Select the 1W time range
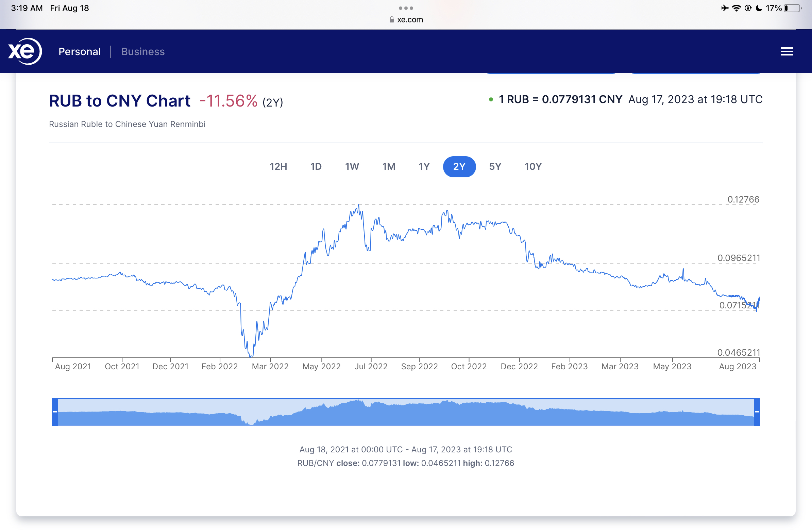Image resolution: width=812 pixels, height=531 pixels. pyautogui.click(x=352, y=167)
